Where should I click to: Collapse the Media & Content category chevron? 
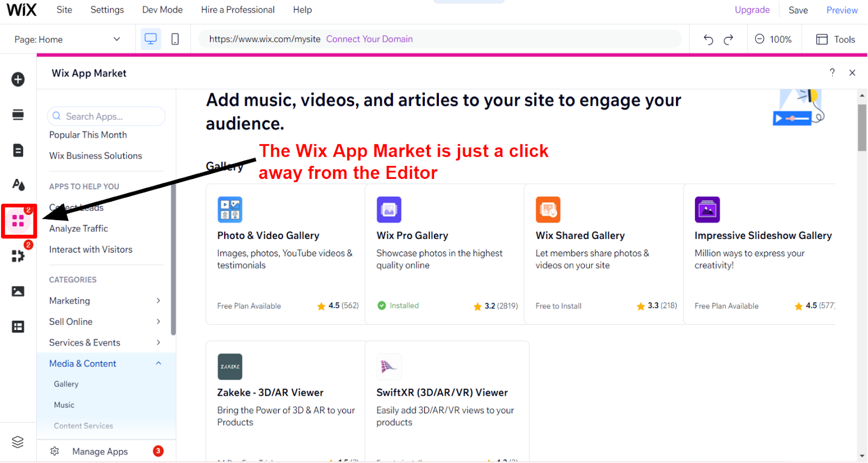pos(158,363)
